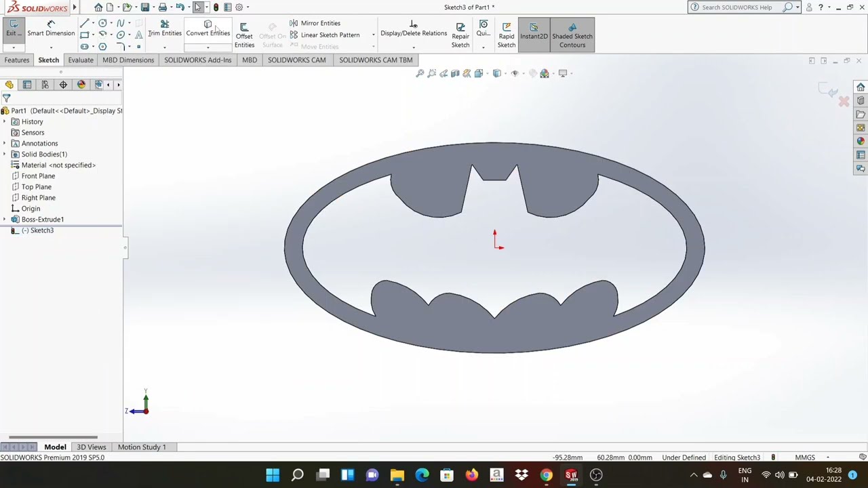The image size is (868, 488).
Task: Toggle the Rapid Sketch option
Action: click(507, 35)
